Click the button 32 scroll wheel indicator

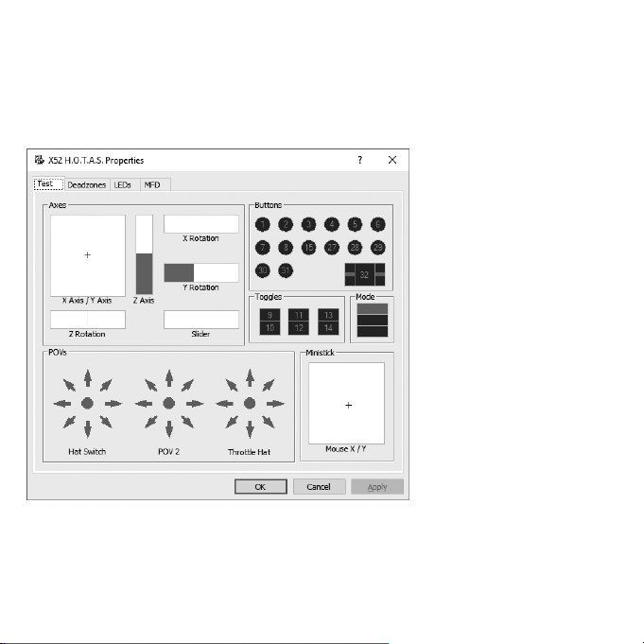point(365,274)
